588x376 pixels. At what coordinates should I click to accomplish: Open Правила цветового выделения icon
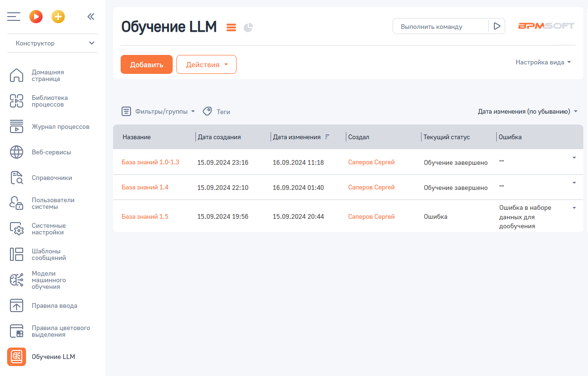(x=17, y=331)
